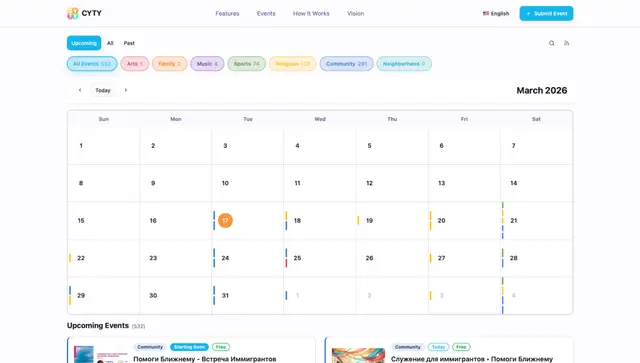Select highlighted day 17 in calendar
This screenshot has height=363, width=640.
pos(225,220)
